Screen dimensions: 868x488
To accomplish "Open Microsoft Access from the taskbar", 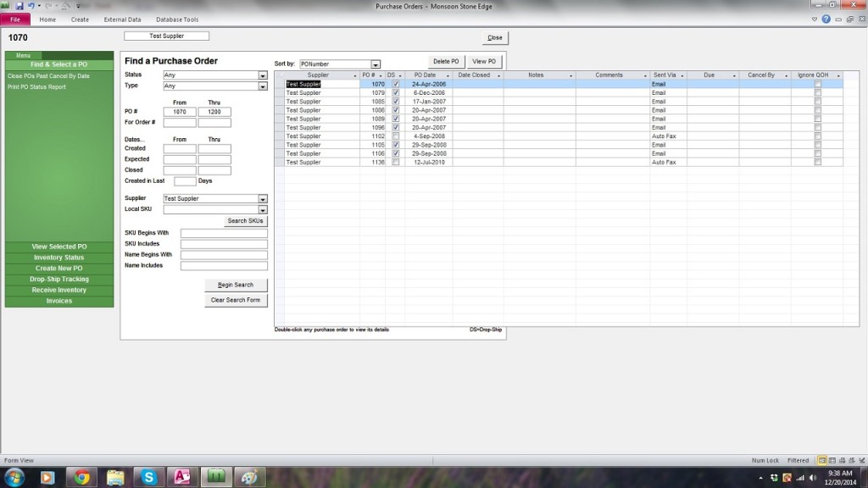I will click(182, 477).
